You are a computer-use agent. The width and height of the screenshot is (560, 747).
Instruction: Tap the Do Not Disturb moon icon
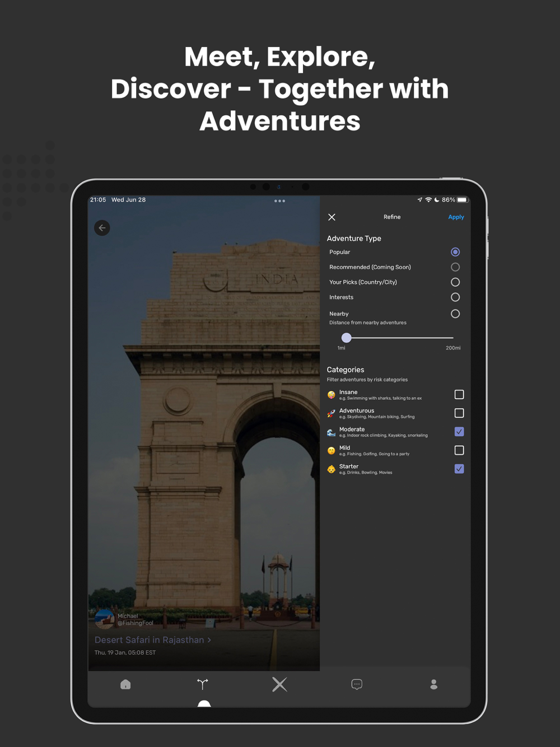click(x=437, y=200)
